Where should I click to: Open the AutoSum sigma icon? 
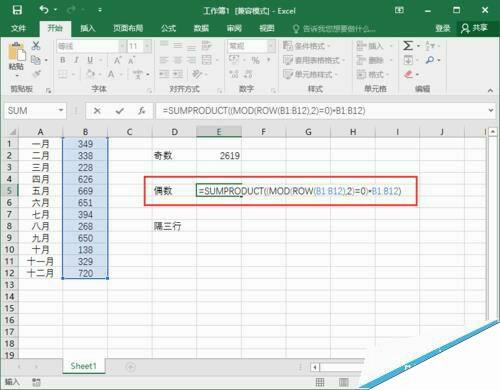coord(408,46)
